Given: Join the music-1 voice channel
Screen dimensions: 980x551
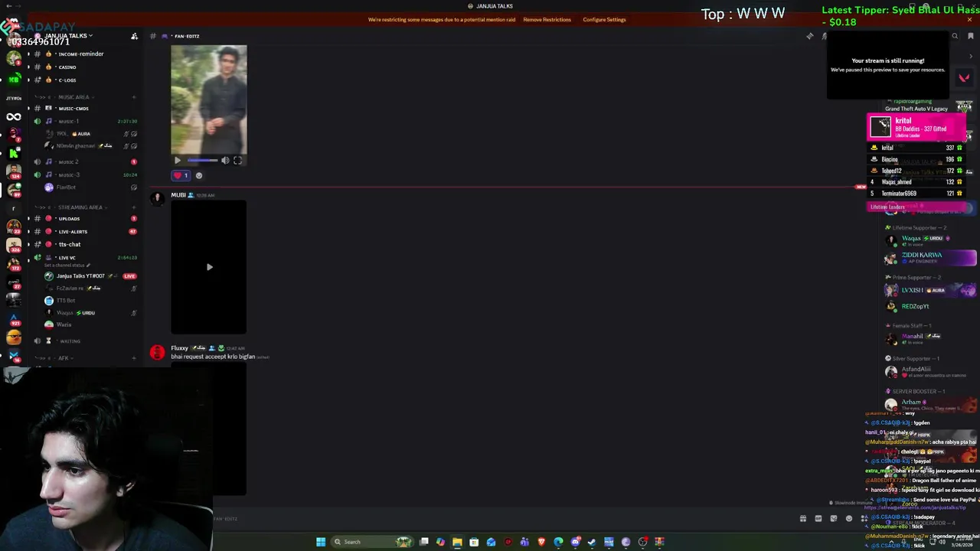Looking at the screenshot, I should coord(69,121).
